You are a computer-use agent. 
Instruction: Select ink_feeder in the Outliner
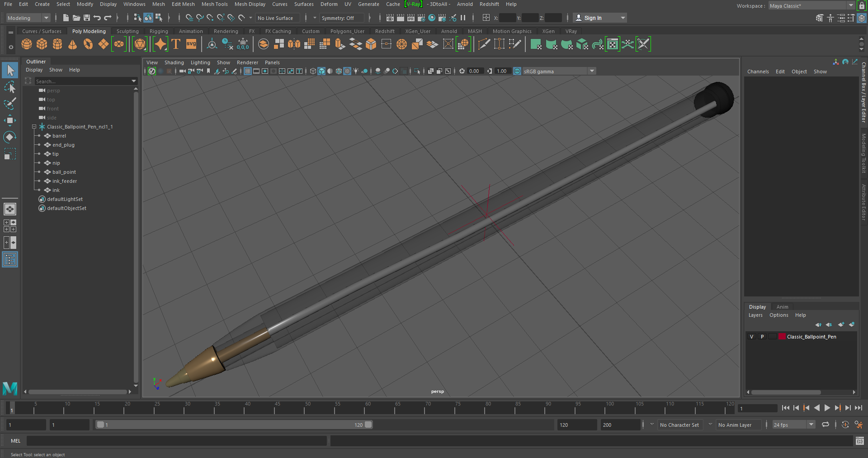(x=64, y=181)
